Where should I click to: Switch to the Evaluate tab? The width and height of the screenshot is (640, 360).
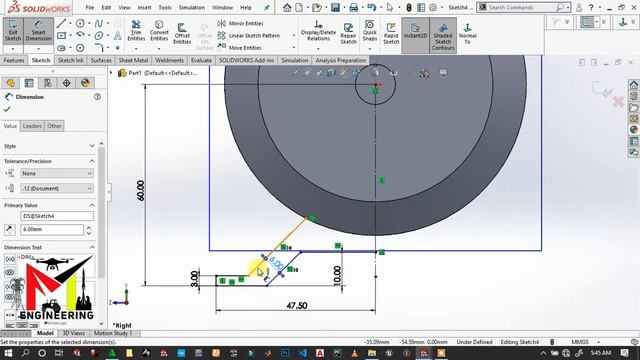(201, 60)
